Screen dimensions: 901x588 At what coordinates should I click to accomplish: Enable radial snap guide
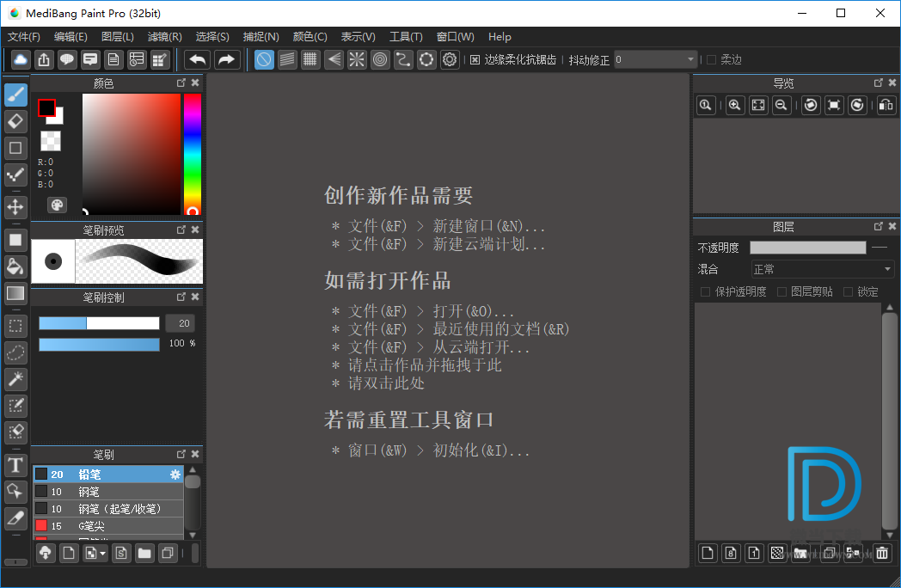[357, 59]
